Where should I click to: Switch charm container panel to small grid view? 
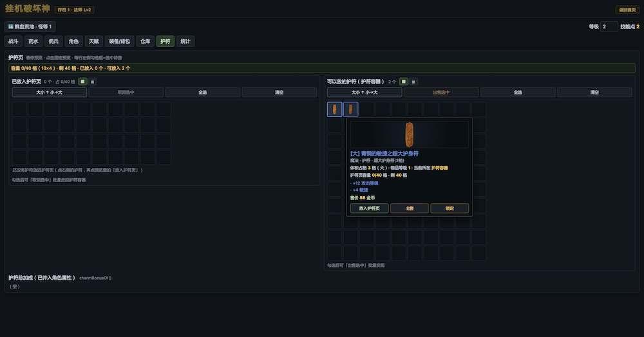tap(413, 82)
